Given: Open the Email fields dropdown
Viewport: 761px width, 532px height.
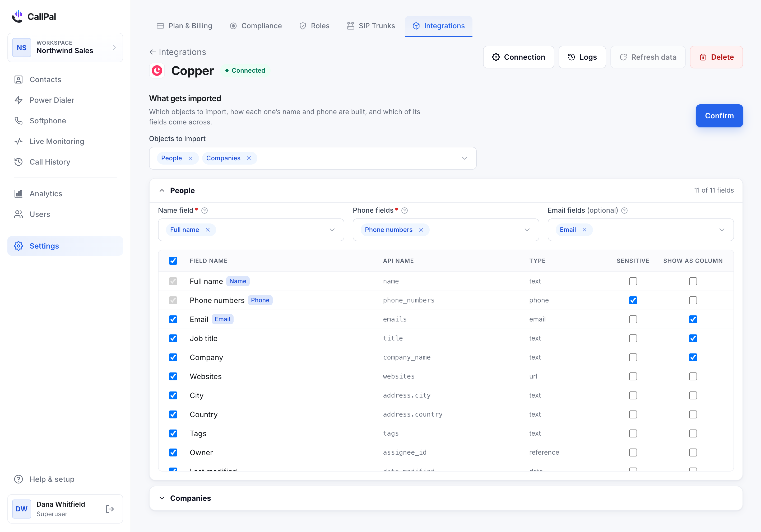Looking at the screenshot, I should point(641,230).
